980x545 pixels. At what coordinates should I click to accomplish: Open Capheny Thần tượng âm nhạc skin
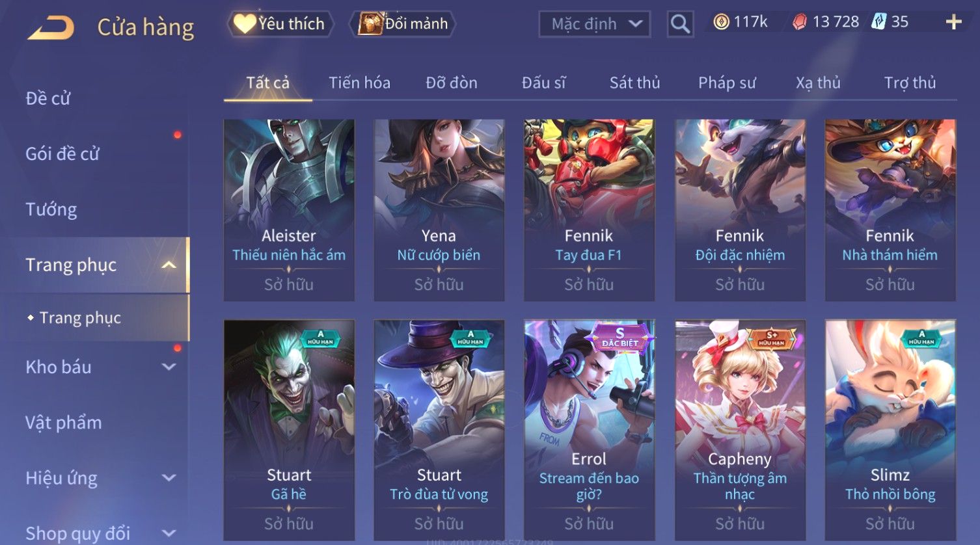point(740,429)
